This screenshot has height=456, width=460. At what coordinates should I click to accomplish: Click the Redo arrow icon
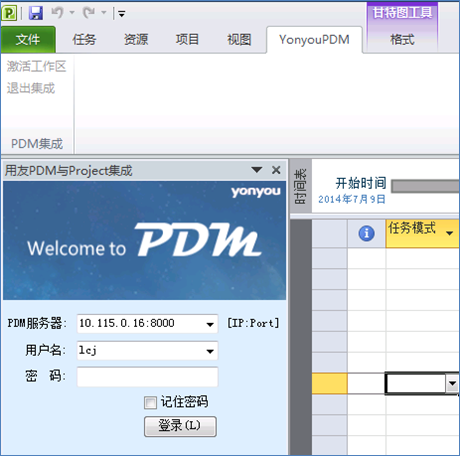(x=89, y=13)
